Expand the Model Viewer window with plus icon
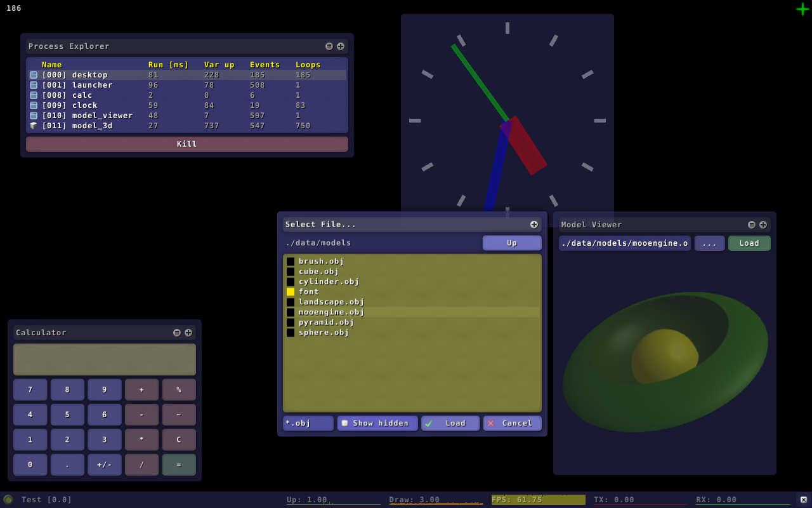This screenshot has width=812, height=508. (763, 225)
